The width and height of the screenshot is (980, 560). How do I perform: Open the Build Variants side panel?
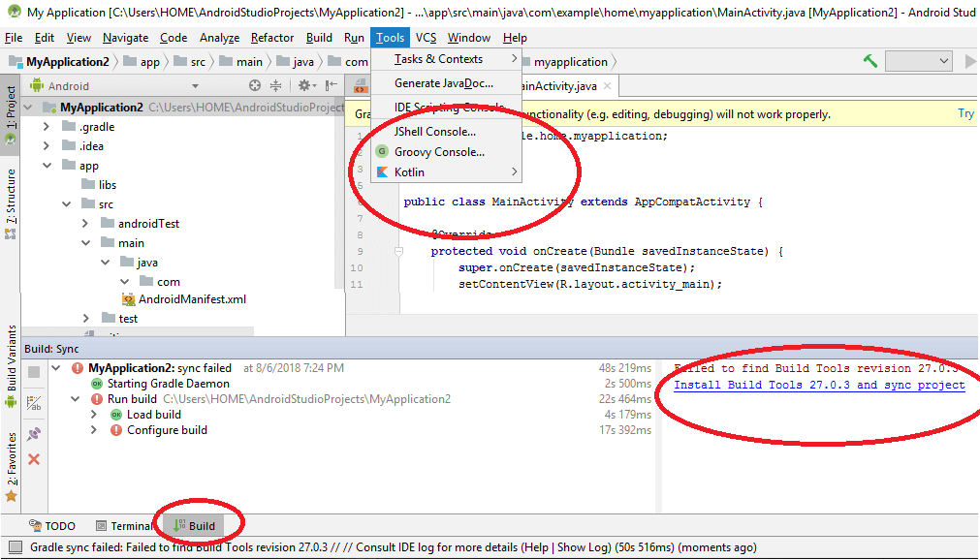coord(11,366)
